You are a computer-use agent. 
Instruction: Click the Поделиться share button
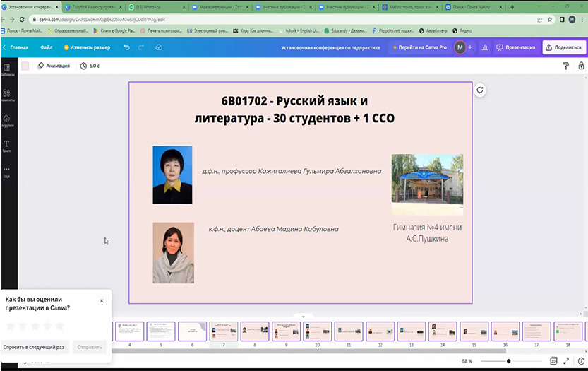[563, 47]
